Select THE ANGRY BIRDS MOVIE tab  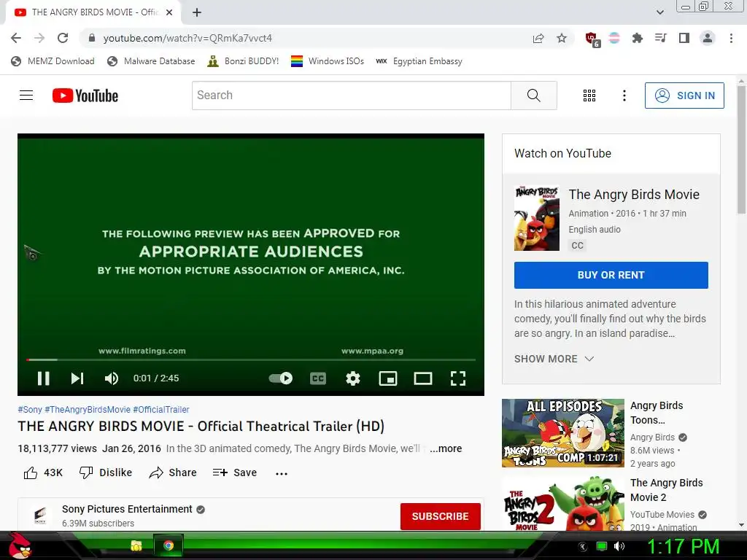pos(93,12)
